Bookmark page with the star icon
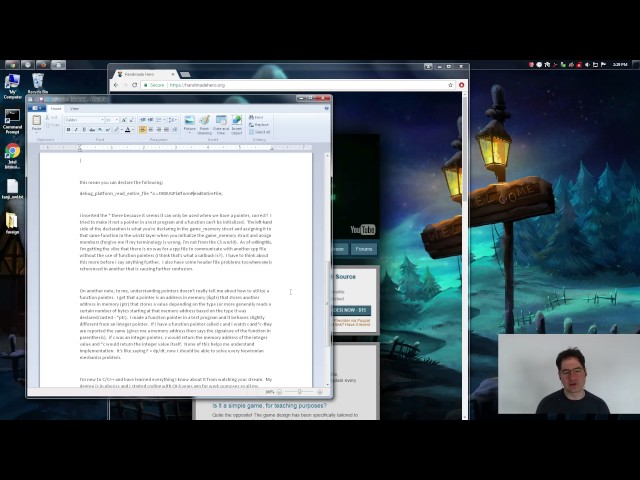The width and height of the screenshot is (640, 480). coord(451,85)
